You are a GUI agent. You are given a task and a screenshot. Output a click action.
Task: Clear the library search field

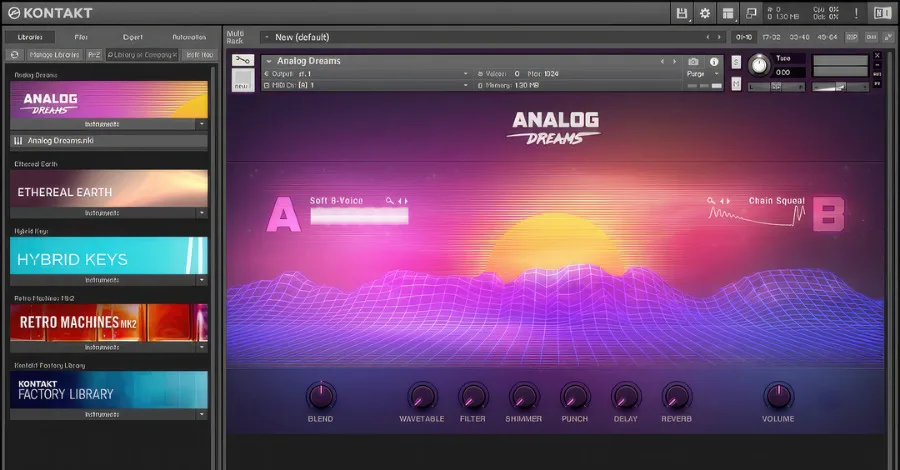tap(175, 55)
